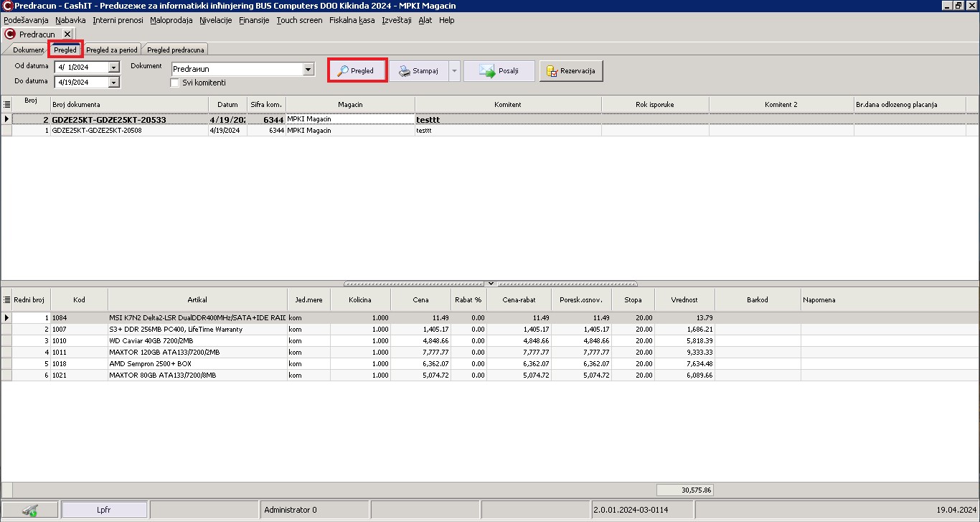Click the Rabat % column header

tap(468, 299)
